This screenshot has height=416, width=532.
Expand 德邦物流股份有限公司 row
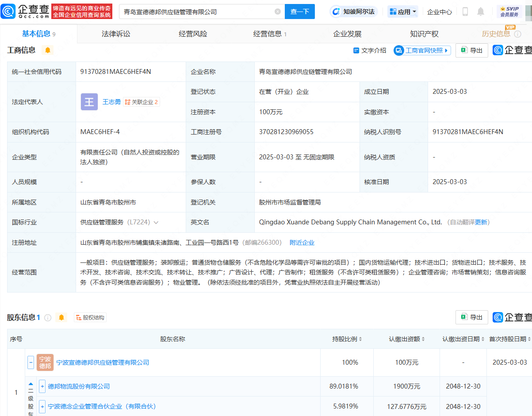pos(42,386)
